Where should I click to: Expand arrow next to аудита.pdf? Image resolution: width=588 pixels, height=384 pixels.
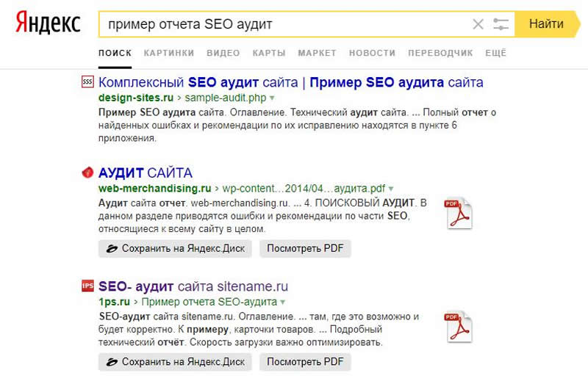[x=391, y=189]
